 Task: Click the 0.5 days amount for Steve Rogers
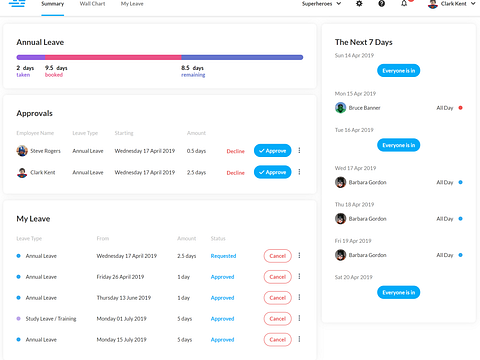196,151
